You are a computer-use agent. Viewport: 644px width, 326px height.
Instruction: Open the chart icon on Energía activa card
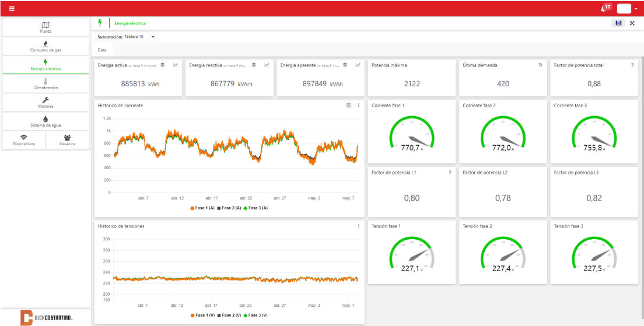(176, 65)
